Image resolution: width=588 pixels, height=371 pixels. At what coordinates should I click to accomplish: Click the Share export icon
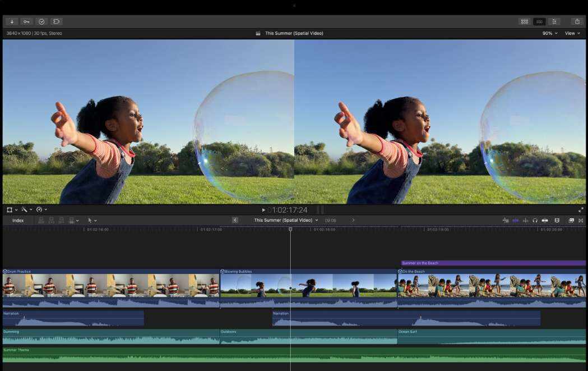click(x=577, y=21)
